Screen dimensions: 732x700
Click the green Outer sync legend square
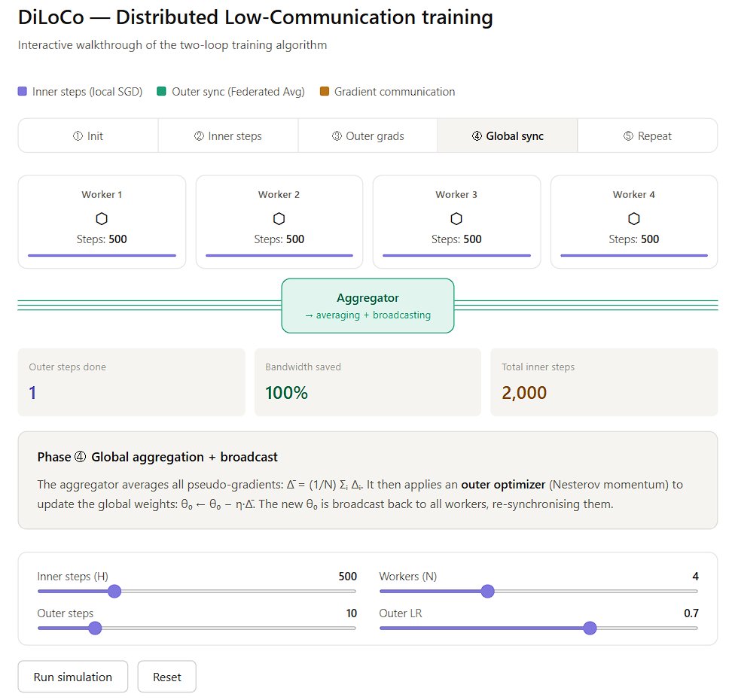(161, 91)
